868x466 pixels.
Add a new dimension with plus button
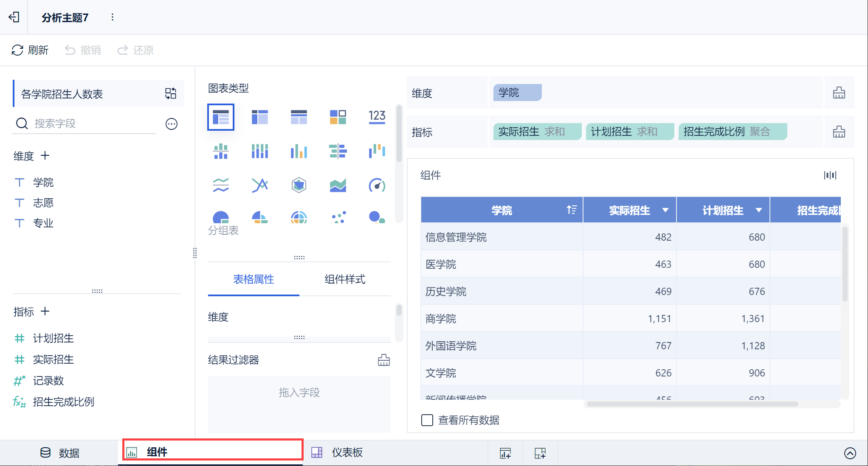(x=45, y=156)
